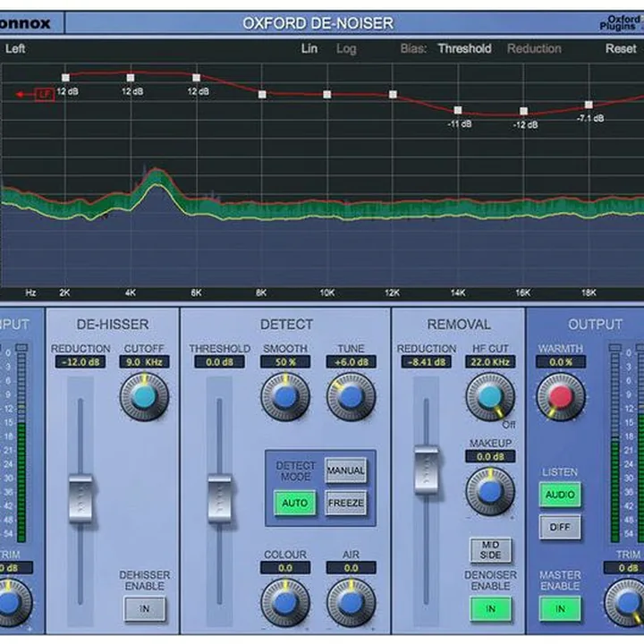The width and height of the screenshot is (644, 644).
Task: Select the 10K bias node on curve
Action: point(327,95)
